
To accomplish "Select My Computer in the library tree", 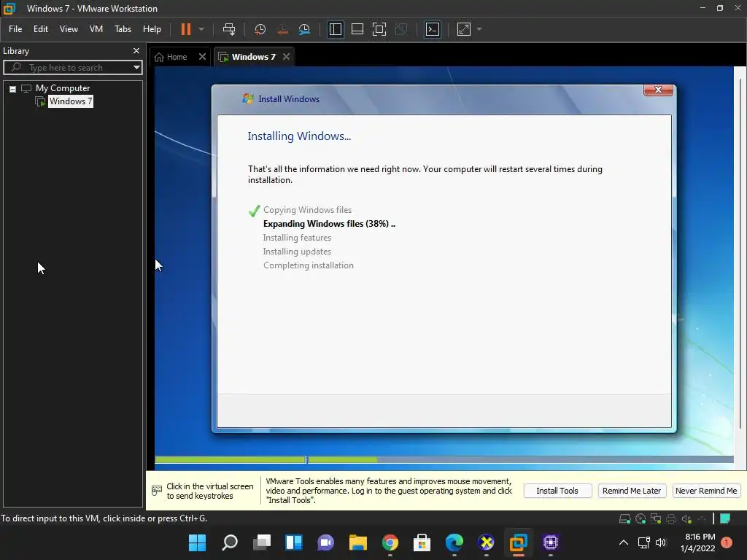I will (x=63, y=88).
